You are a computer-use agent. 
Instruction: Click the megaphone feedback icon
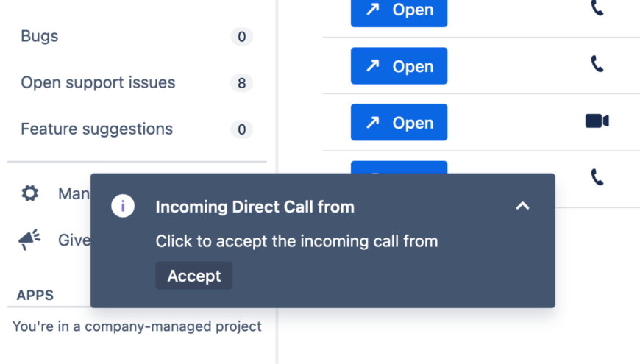pyautogui.click(x=29, y=239)
